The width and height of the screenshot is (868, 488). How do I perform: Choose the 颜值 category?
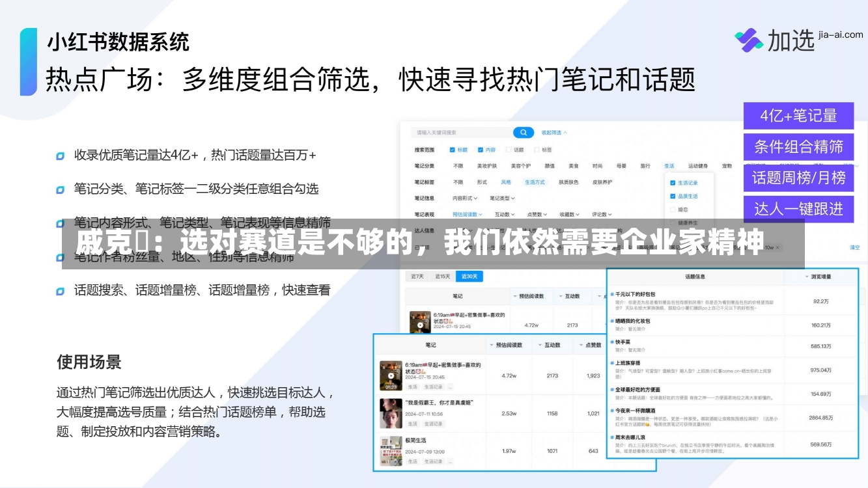[550, 166]
